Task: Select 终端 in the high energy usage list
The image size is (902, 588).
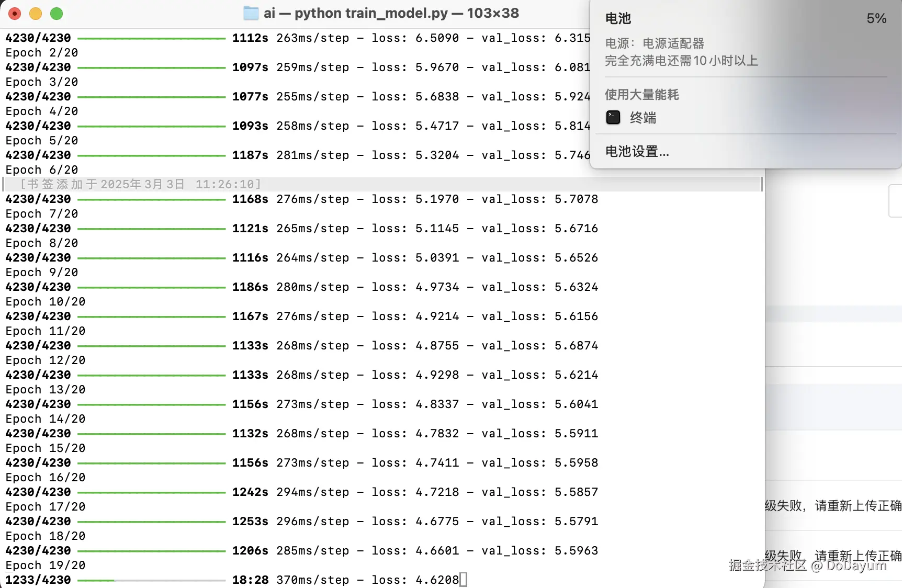Action: click(x=643, y=118)
